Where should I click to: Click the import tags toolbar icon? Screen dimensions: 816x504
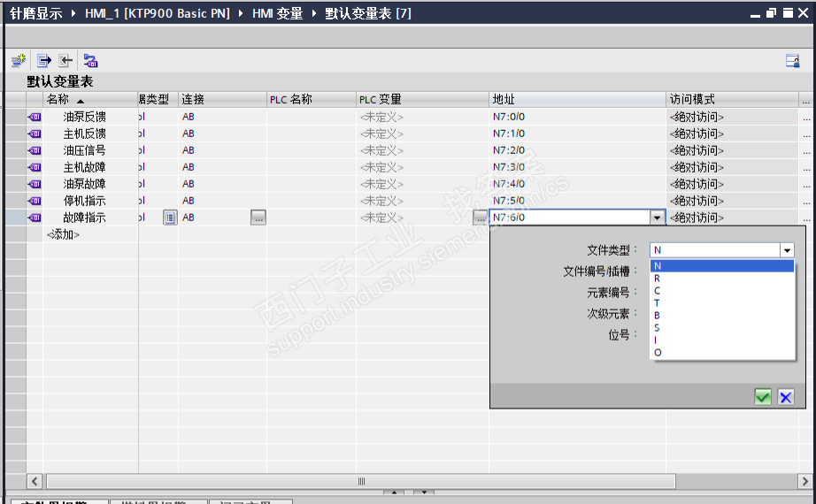65,61
